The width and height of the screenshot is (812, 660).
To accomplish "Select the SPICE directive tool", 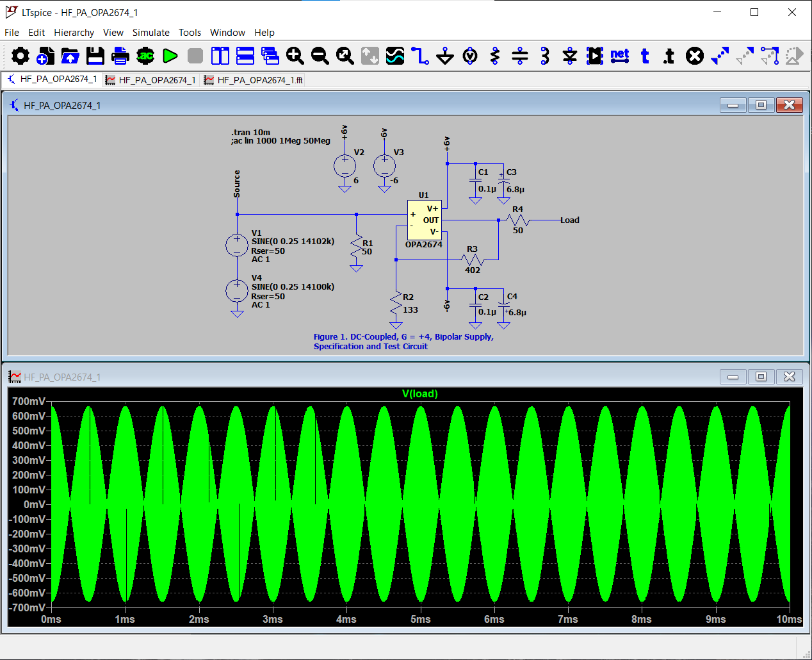I will pyautogui.click(x=669, y=56).
